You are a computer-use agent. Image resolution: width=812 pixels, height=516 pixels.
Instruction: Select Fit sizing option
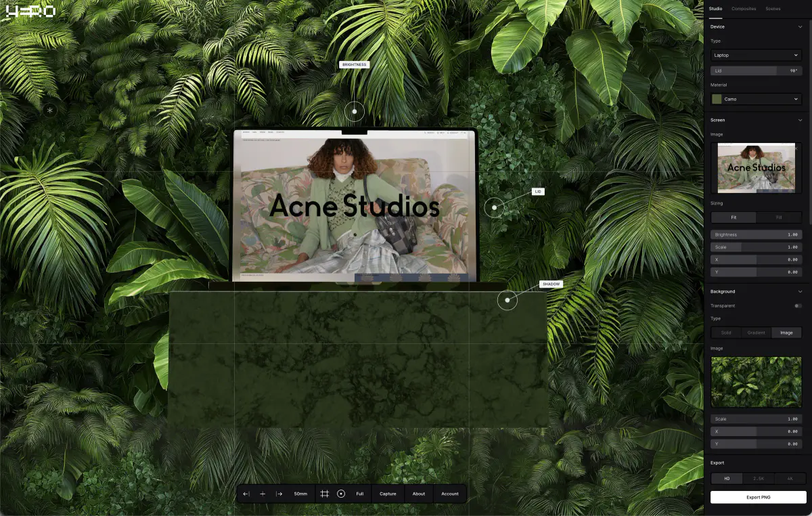[734, 217]
